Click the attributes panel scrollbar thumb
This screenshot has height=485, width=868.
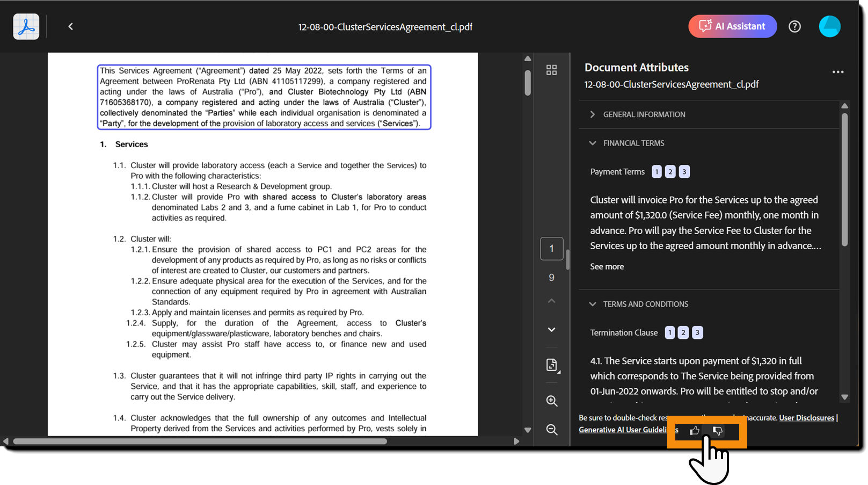[x=844, y=179]
